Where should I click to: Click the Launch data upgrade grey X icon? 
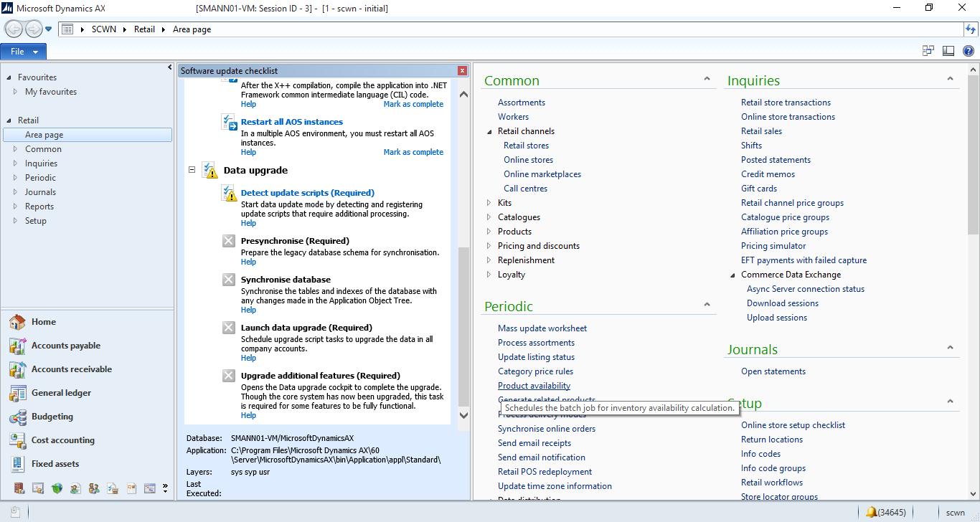(x=229, y=328)
